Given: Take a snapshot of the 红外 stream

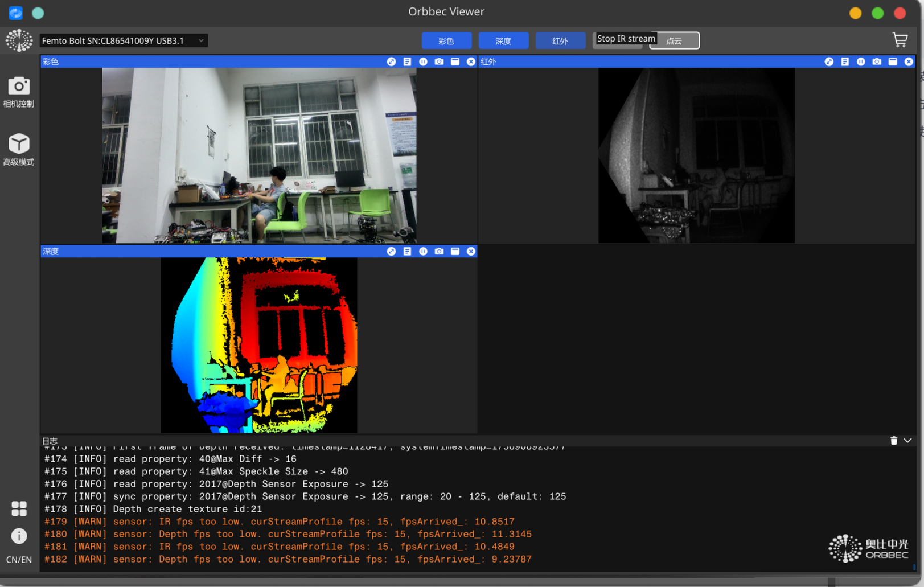Looking at the screenshot, I should tap(877, 61).
